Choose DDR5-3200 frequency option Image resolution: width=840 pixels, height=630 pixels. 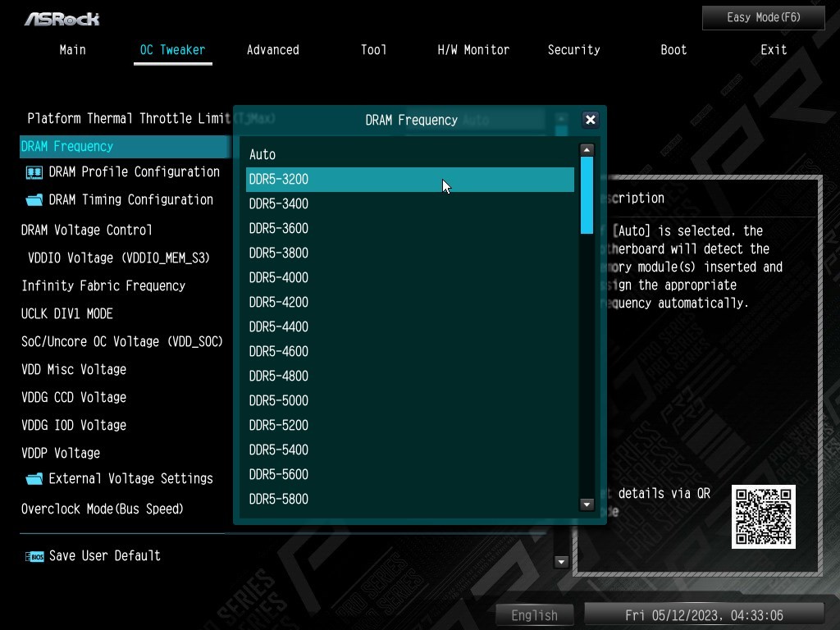tap(279, 180)
